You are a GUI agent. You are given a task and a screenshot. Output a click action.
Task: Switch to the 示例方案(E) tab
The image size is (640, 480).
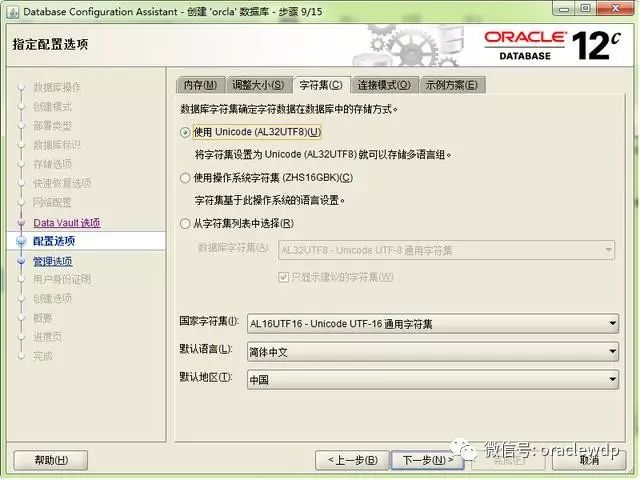(452, 85)
